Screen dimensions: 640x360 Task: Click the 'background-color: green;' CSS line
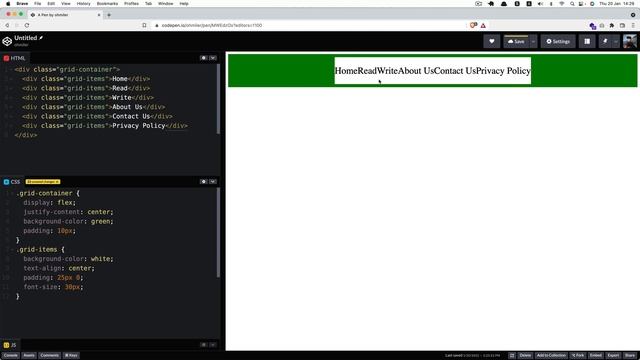pyautogui.click(x=68, y=221)
